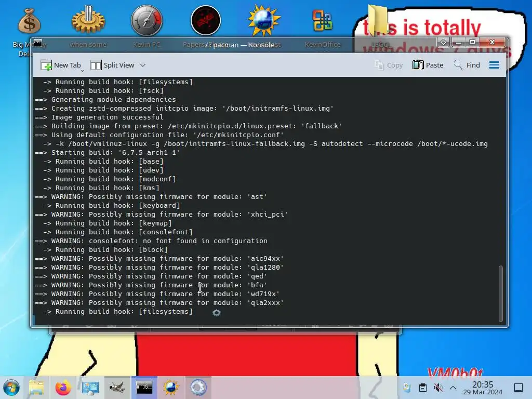Screen dimensions: 532x399
Task: Click the 'Running build hook: [fsck]' line
Action: [x=103, y=91]
